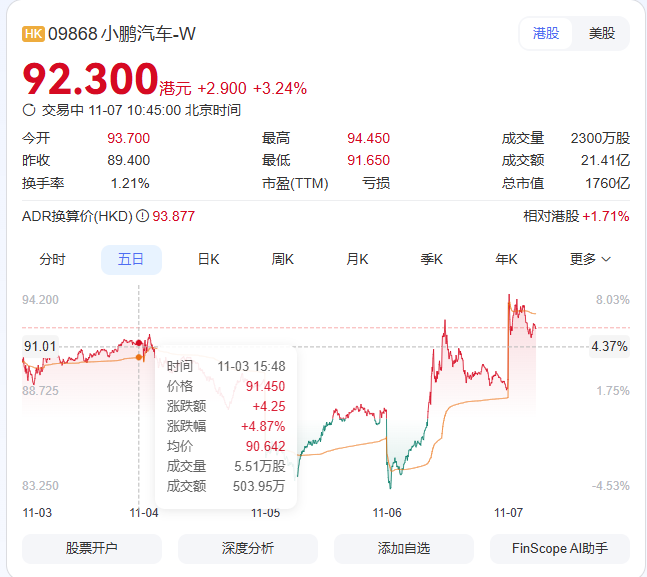Open the 月K chart tab

tap(357, 260)
